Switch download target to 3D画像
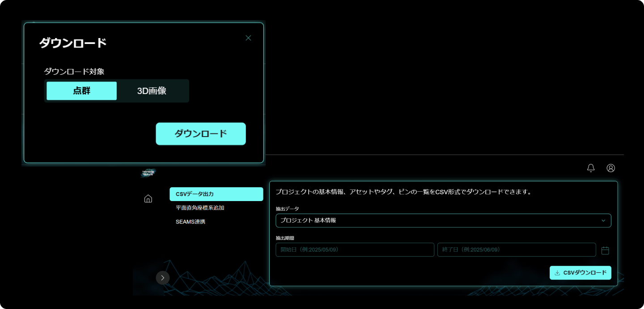The width and height of the screenshot is (644, 309). coord(152,91)
